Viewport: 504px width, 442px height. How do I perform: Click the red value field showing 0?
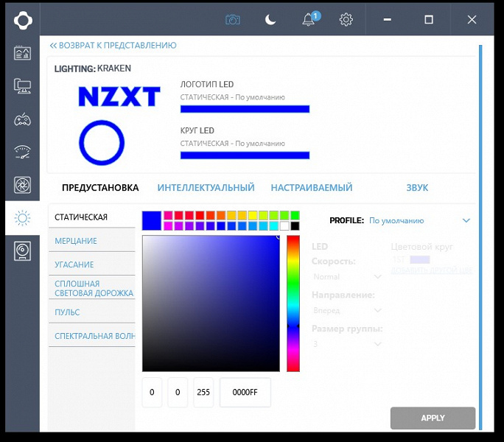pyautogui.click(x=152, y=392)
